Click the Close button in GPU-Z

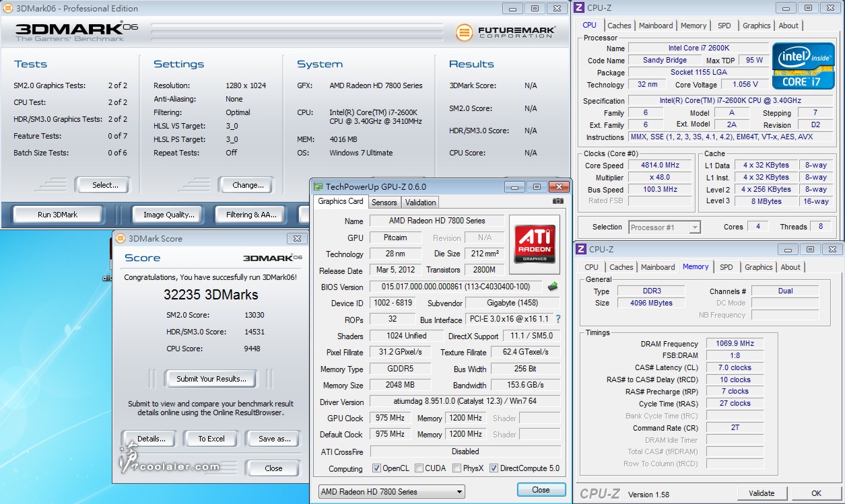click(541, 490)
